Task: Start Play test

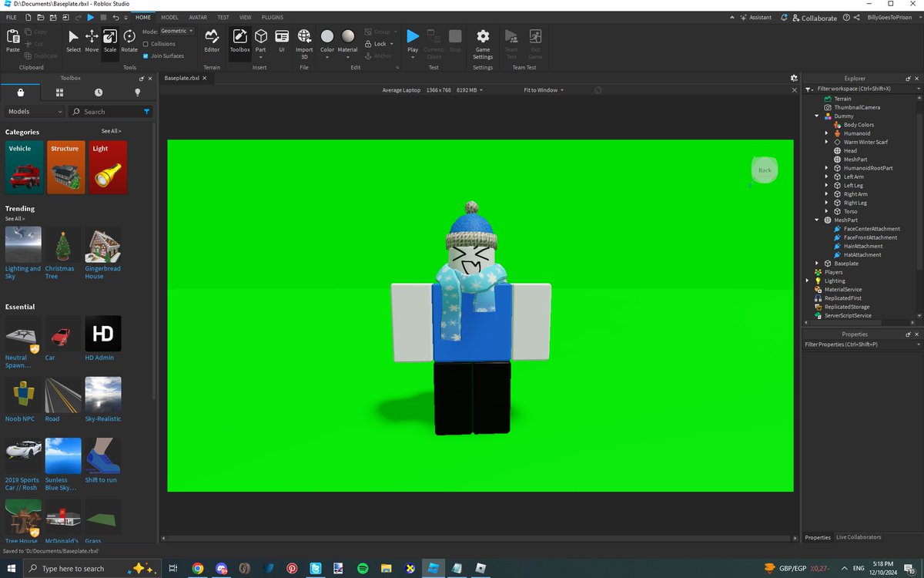Action: (x=413, y=42)
